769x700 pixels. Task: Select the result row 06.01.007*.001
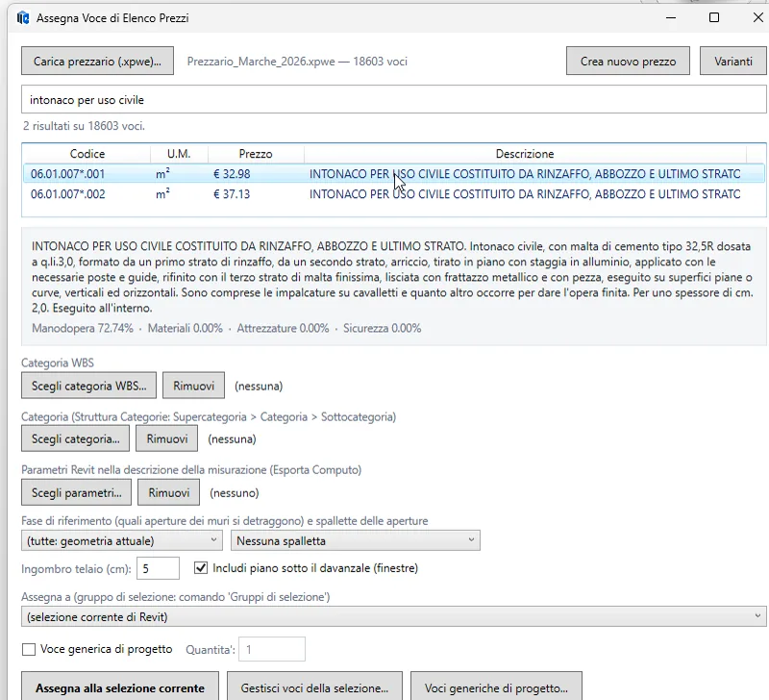pos(394,174)
